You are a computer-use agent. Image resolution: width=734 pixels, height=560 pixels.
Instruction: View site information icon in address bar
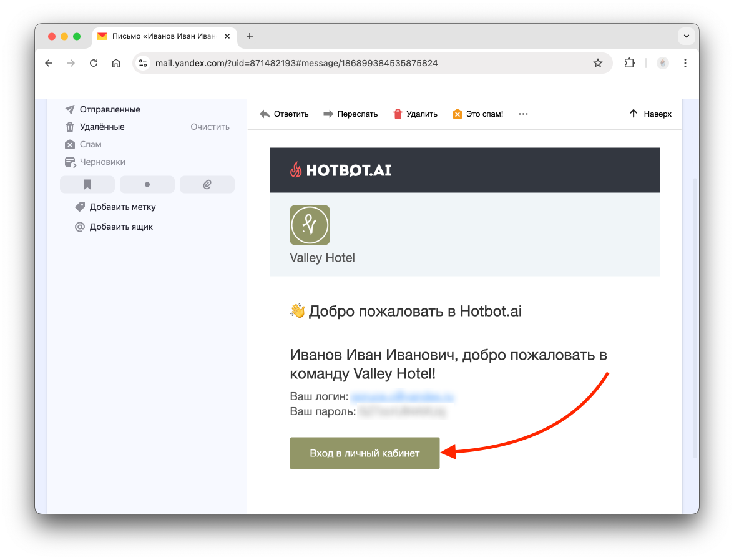pyautogui.click(x=144, y=63)
